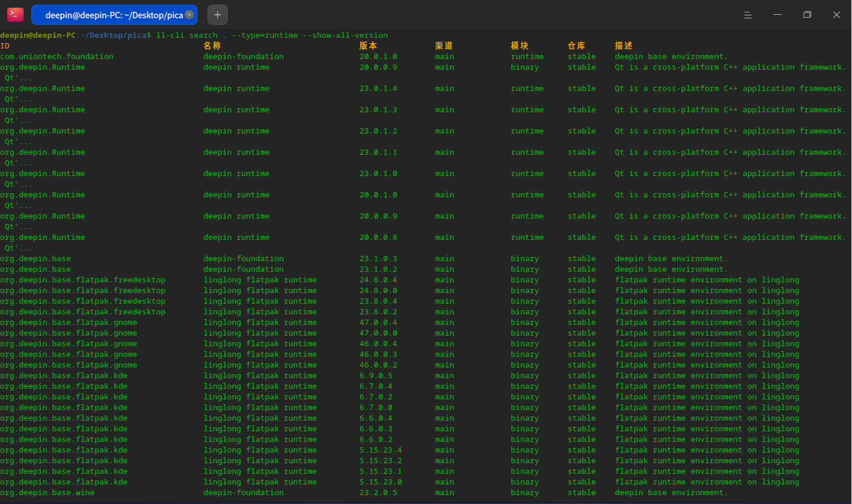This screenshot has height=504, width=852.
Task: Close the deepin@deepin-PC terminal tab
Action: [189, 15]
